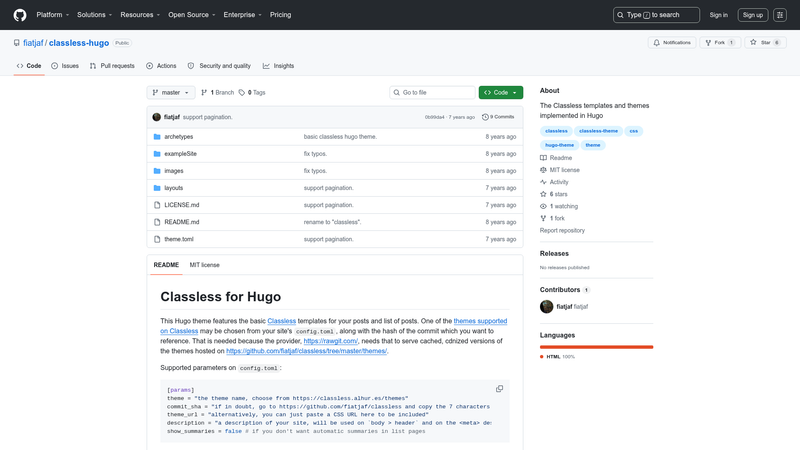Image resolution: width=800 pixels, height=450 pixels.
Task: Click the classless-theme topic tag
Action: [598, 131]
